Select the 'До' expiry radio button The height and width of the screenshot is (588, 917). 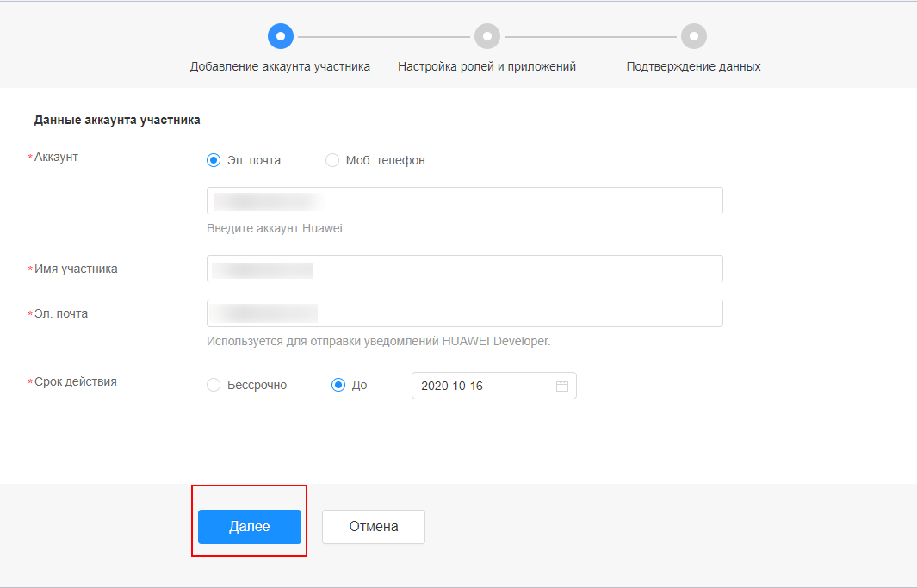point(338,386)
